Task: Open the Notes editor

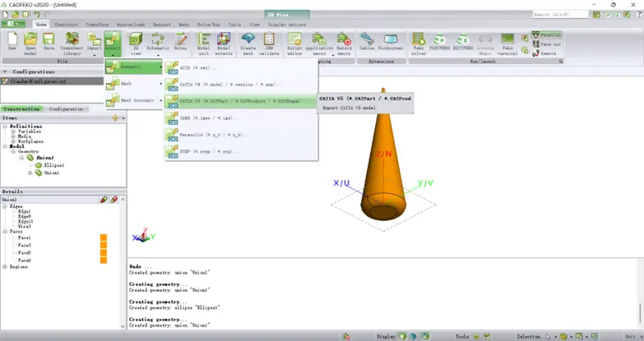Action: coord(180,41)
